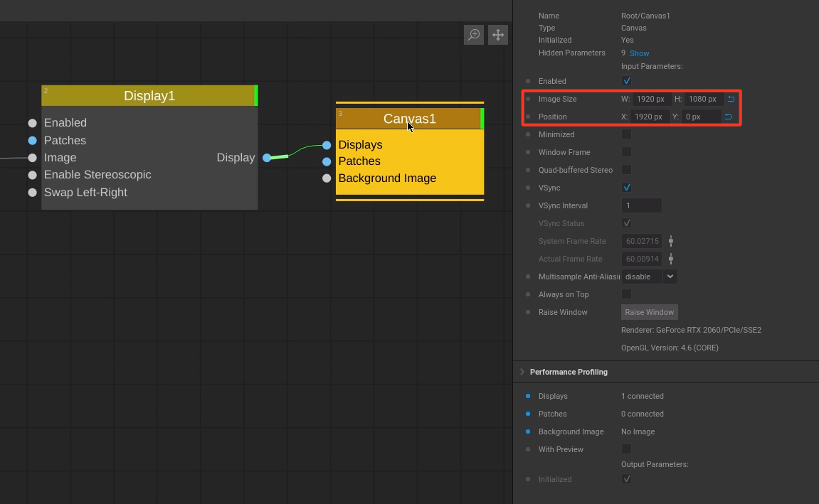Click the dot beside VSync Interval

click(x=527, y=205)
